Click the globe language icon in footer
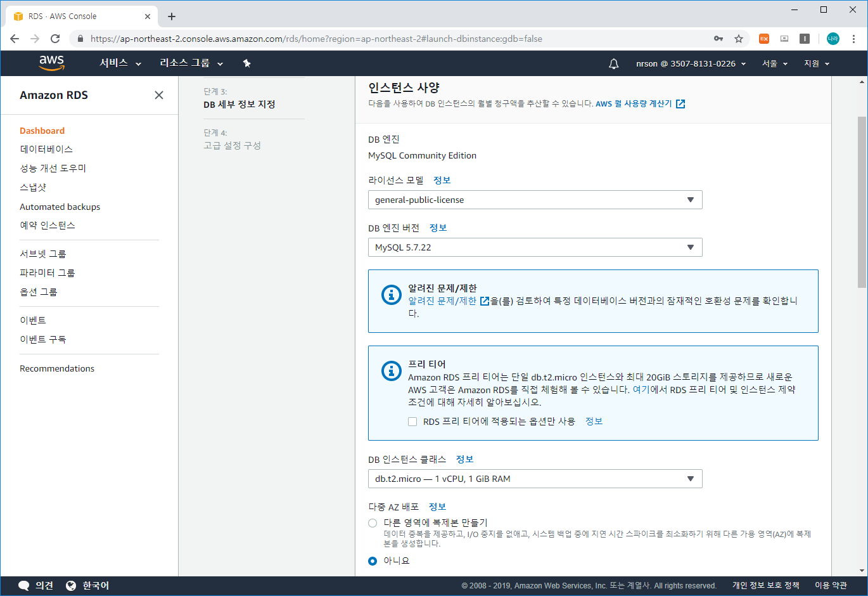This screenshot has height=596, width=868. click(71, 585)
